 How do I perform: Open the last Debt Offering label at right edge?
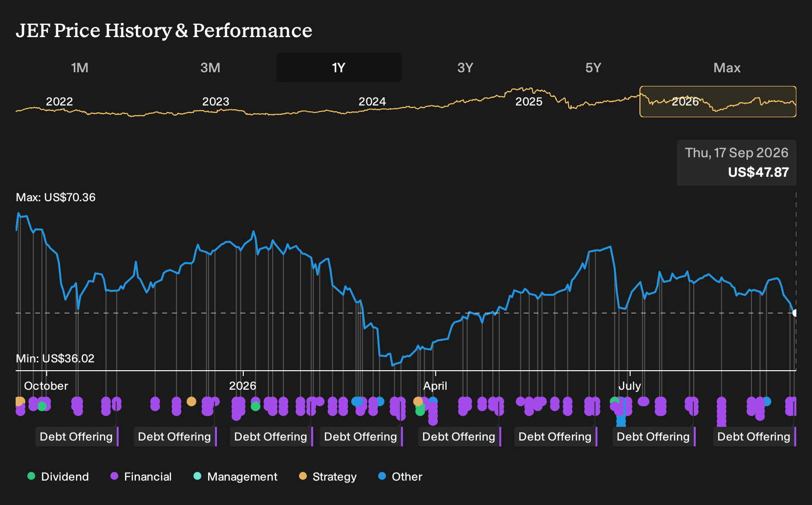(755, 437)
